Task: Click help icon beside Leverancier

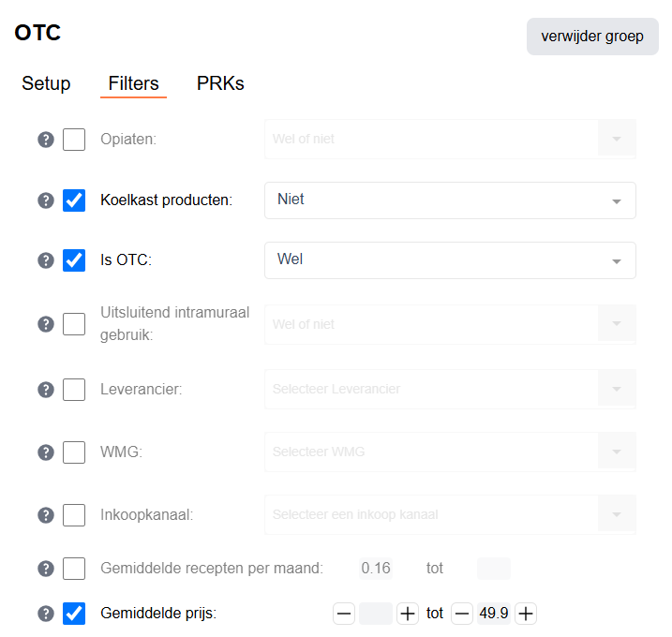Action: pyautogui.click(x=45, y=389)
